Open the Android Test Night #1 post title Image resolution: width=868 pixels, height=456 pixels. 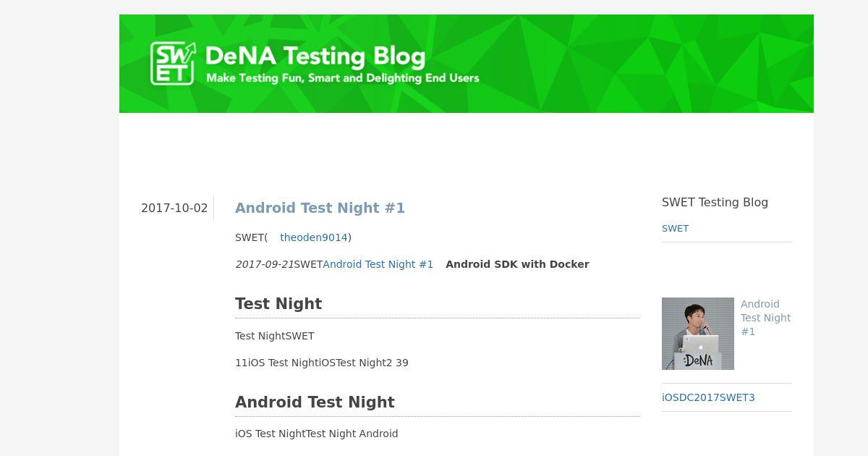click(320, 208)
